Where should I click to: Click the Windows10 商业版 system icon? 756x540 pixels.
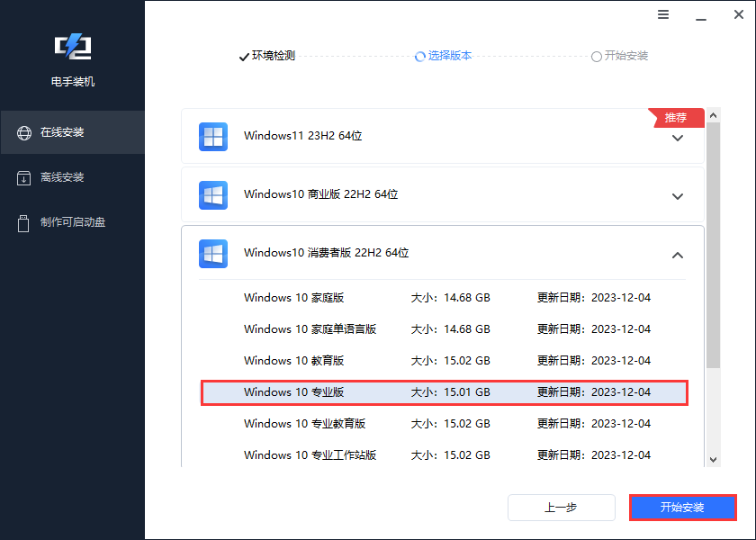(213, 195)
